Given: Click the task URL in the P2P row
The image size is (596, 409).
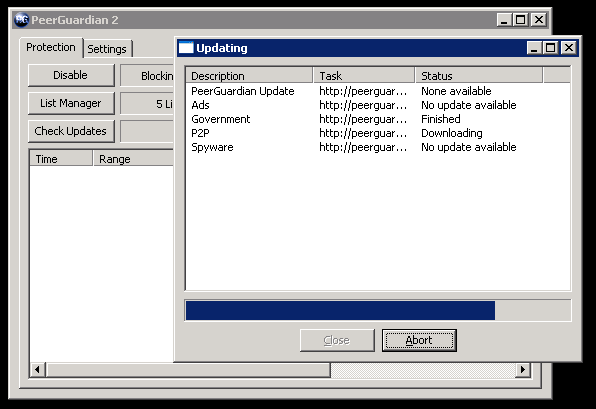Looking at the screenshot, I should [x=363, y=133].
